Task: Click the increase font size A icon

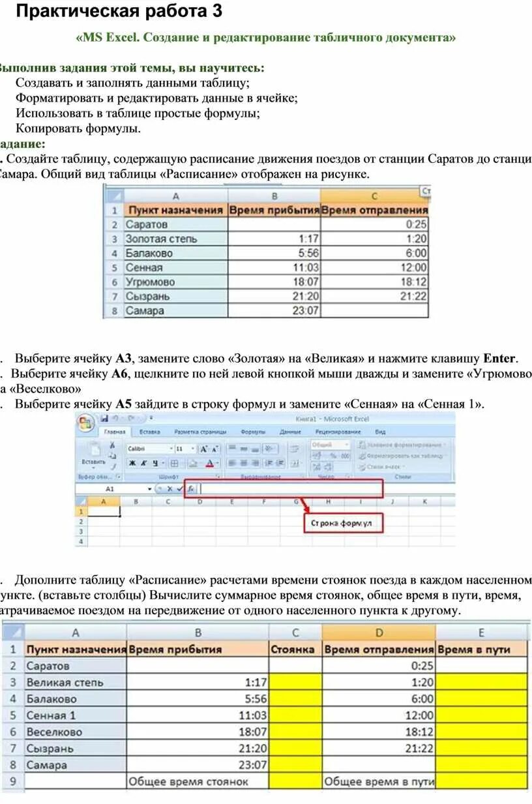Action: (x=203, y=449)
